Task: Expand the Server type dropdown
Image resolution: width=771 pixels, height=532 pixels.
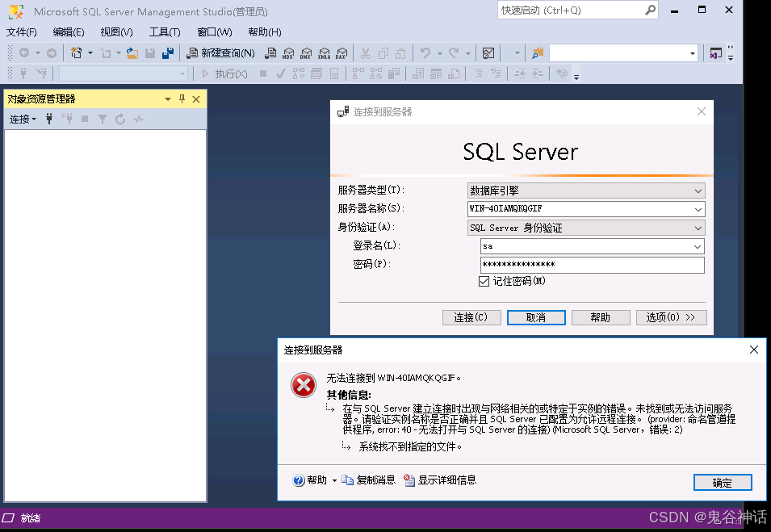Action: [698, 191]
